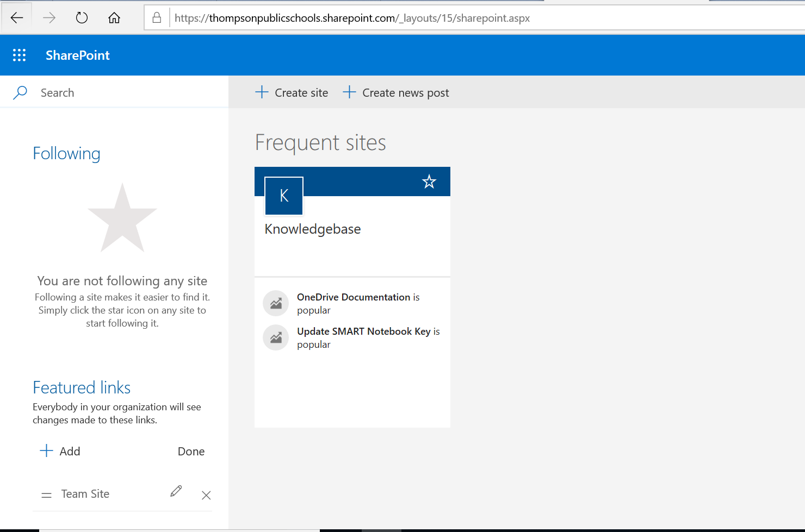The width and height of the screenshot is (805, 532).
Task: Click the Featured links heading
Action: click(82, 387)
